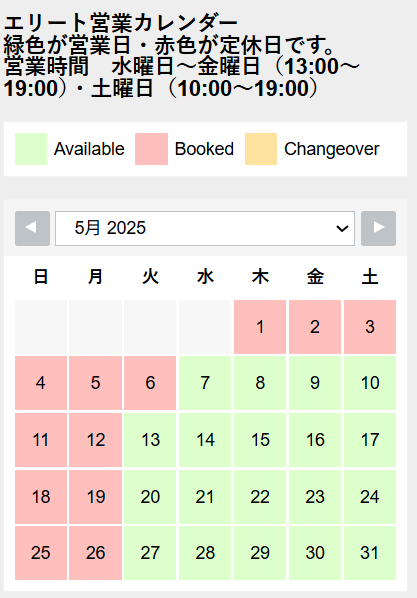Click booked date May 26
Screen dimensions: 417x598
click(x=95, y=553)
